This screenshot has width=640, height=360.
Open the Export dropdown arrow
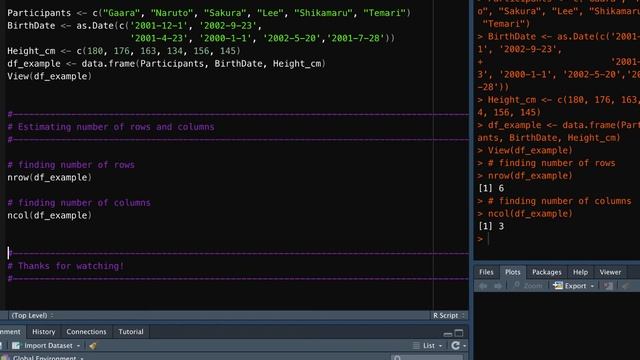pos(592,286)
